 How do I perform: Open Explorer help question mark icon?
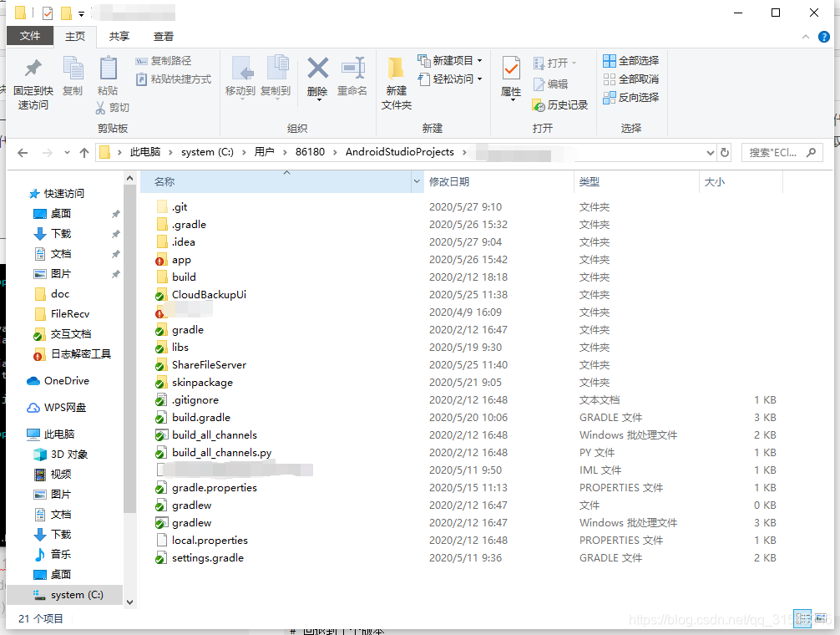[x=824, y=37]
